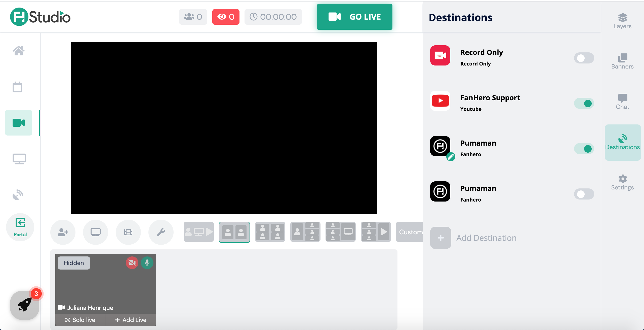Toggle the camera off button on Juliana's feed
The width and height of the screenshot is (644, 330).
[x=132, y=263]
